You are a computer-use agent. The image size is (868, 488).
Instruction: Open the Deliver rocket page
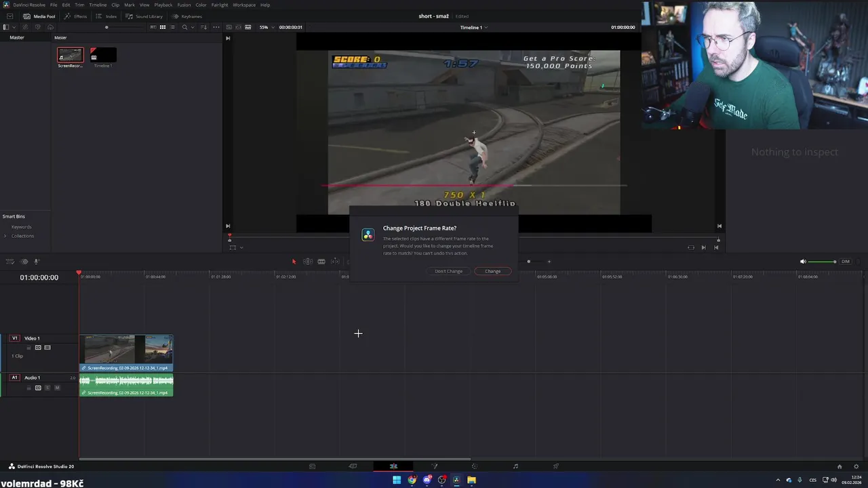click(556, 466)
